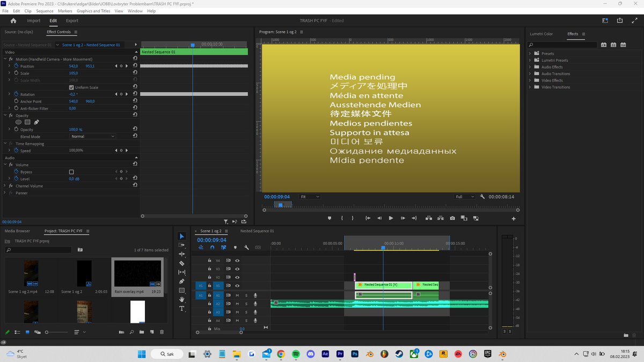Select the Type tool
Viewport: 644px width, 362px height.
(182, 309)
